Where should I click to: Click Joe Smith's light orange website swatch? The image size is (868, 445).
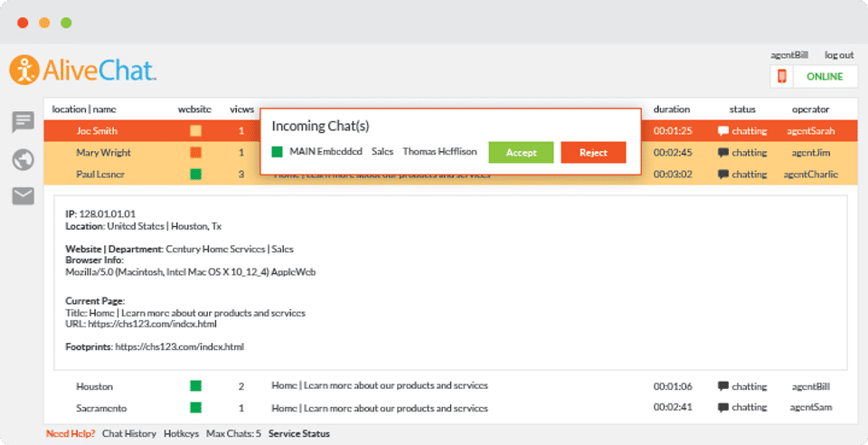tap(195, 130)
